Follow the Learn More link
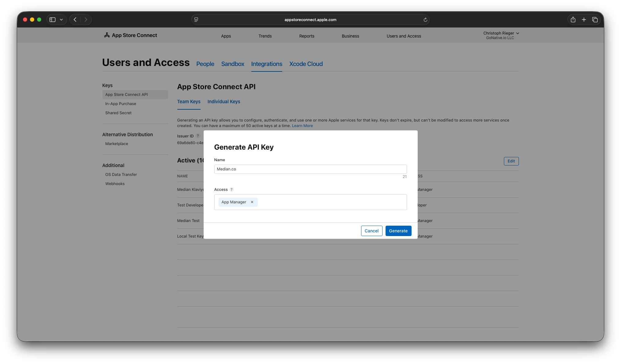621x364 pixels. tap(302, 126)
